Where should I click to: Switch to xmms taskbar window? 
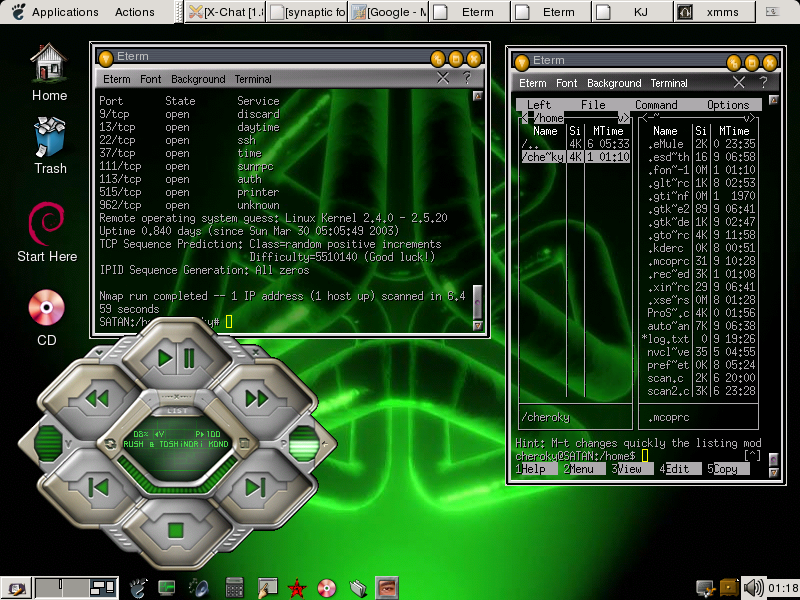(x=714, y=12)
